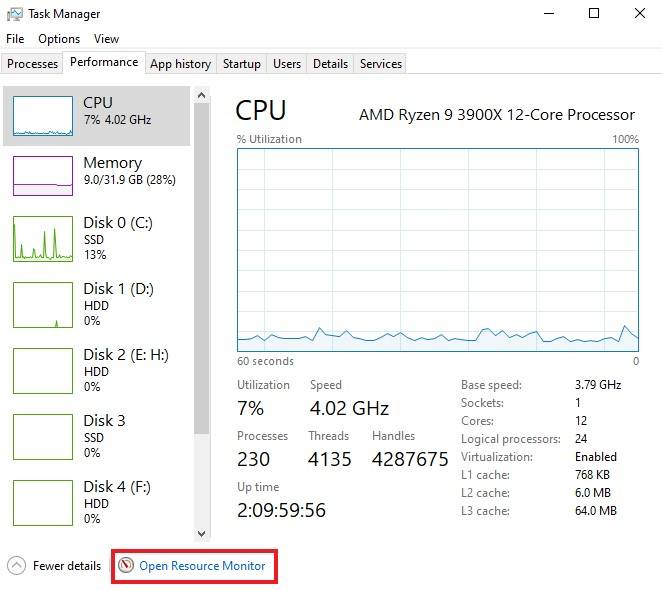Select the Disk 3 SSD graph thumbnail
This screenshot has height=590, width=662.
pos(43,437)
